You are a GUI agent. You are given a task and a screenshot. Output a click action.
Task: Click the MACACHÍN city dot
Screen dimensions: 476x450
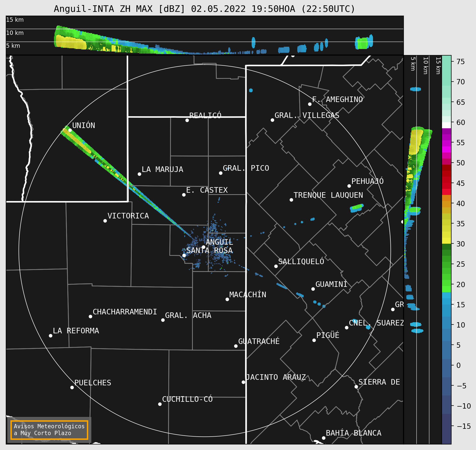(227, 299)
